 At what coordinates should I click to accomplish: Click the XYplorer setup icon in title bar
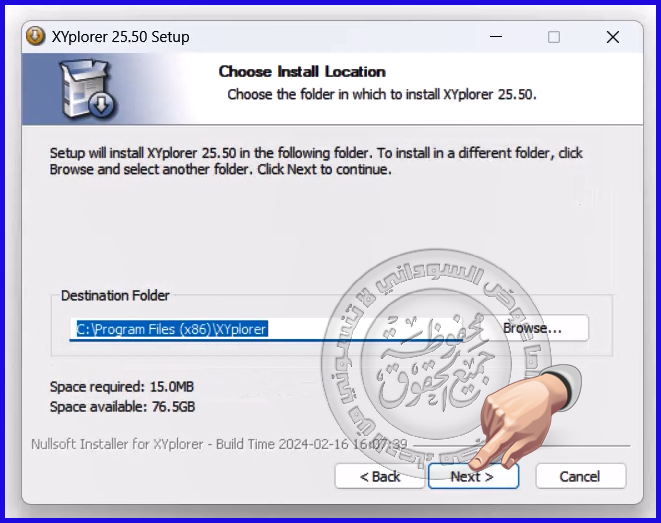[x=36, y=37]
